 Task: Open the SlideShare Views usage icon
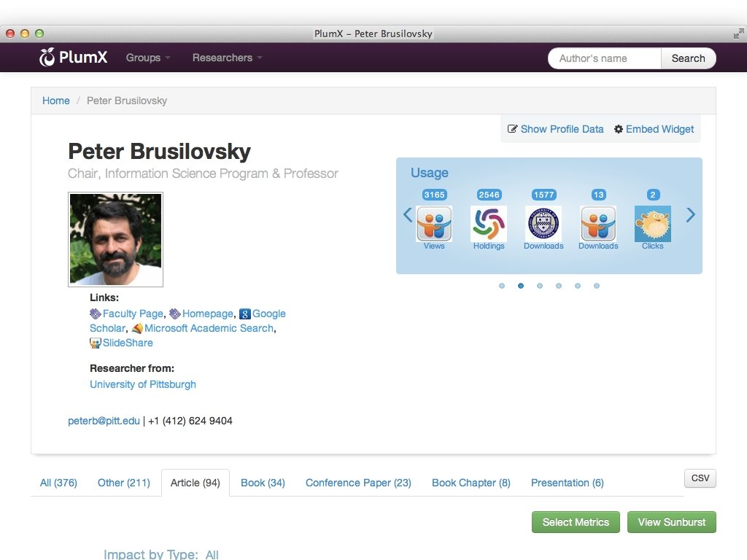pos(434,224)
